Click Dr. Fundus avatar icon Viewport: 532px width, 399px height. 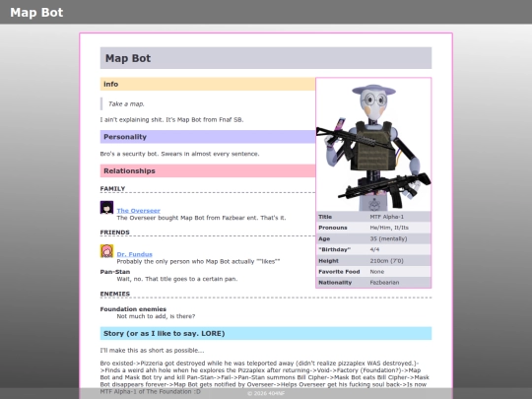coord(106,251)
